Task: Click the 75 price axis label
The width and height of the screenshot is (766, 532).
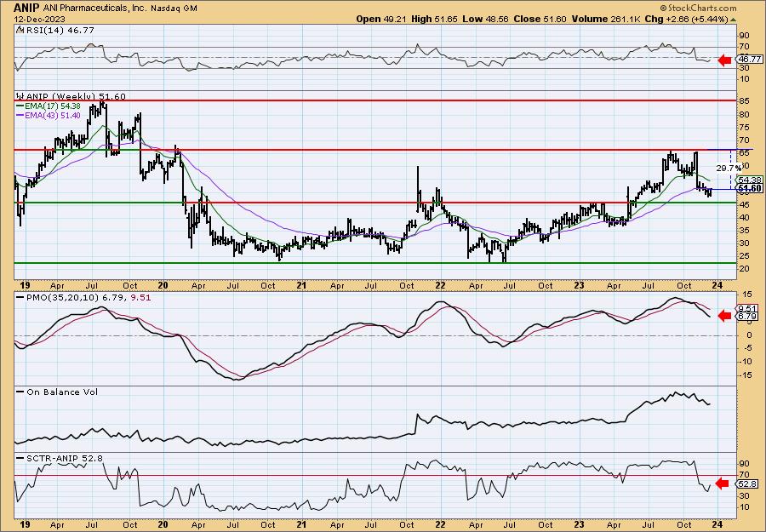Action: click(x=744, y=127)
